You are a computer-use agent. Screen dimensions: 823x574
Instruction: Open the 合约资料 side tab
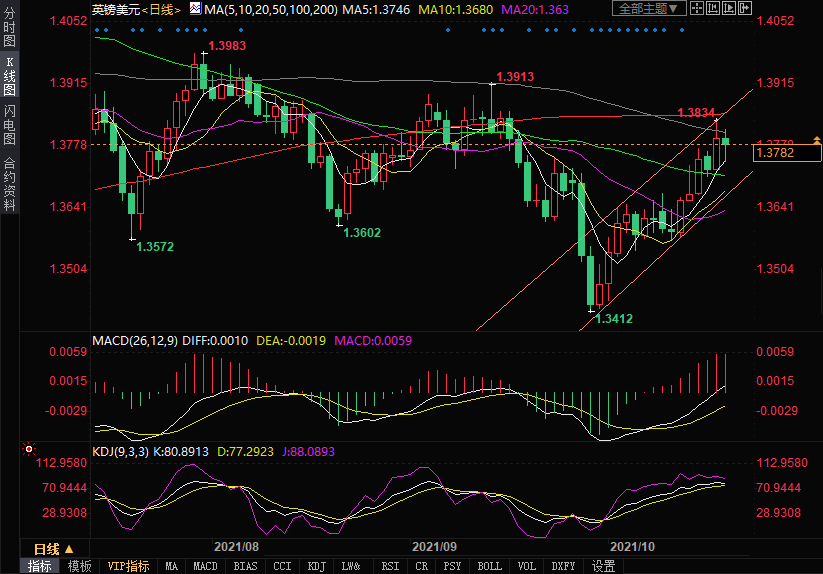9,183
